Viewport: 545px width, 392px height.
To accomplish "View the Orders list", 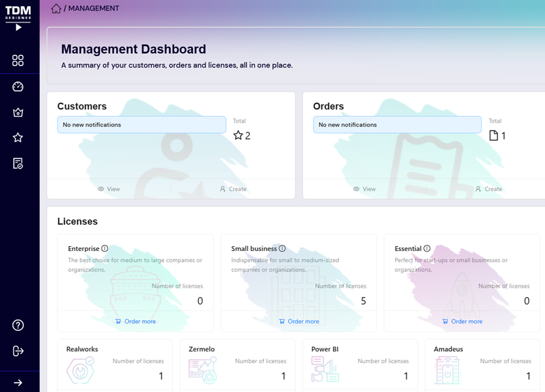I will 364,189.
